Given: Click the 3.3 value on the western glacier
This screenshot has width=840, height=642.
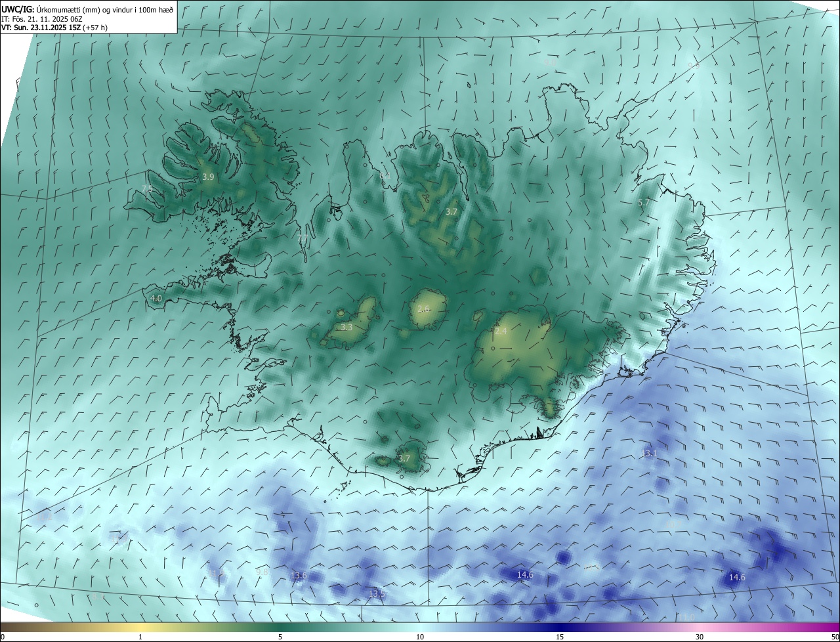Looking at the screenshot, I should [x=347, y=327].
